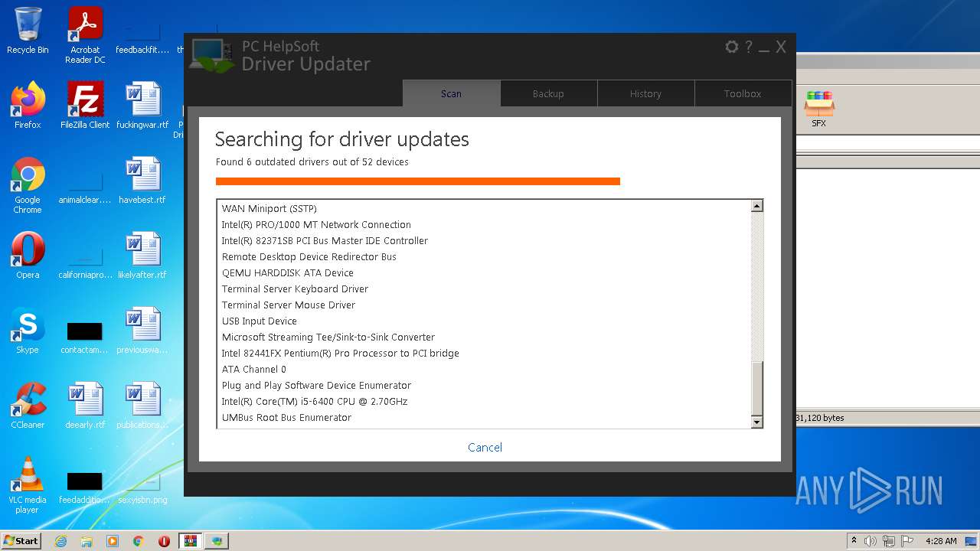Select the FileZilla Client shortcut
The width and height of the screenshot is (980, 551).
point(85,106)
